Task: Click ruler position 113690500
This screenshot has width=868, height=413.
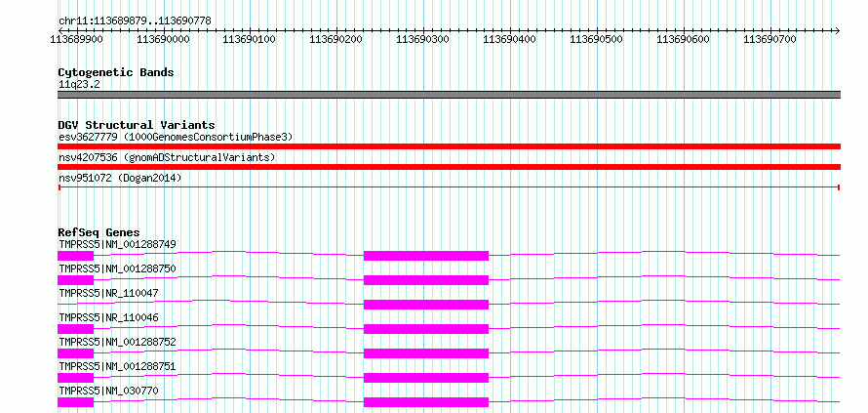Action: tap(596, 39)
